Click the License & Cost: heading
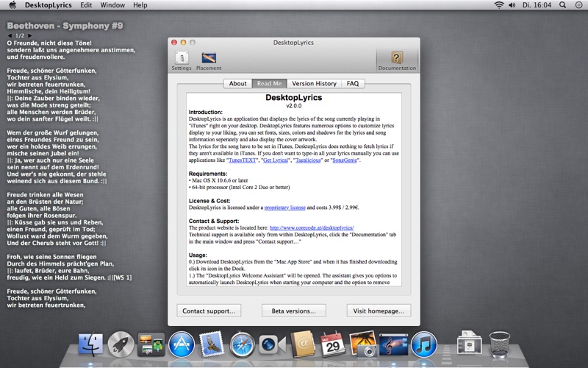The height and width of the screenshot is (368, 588). [209, 200]
